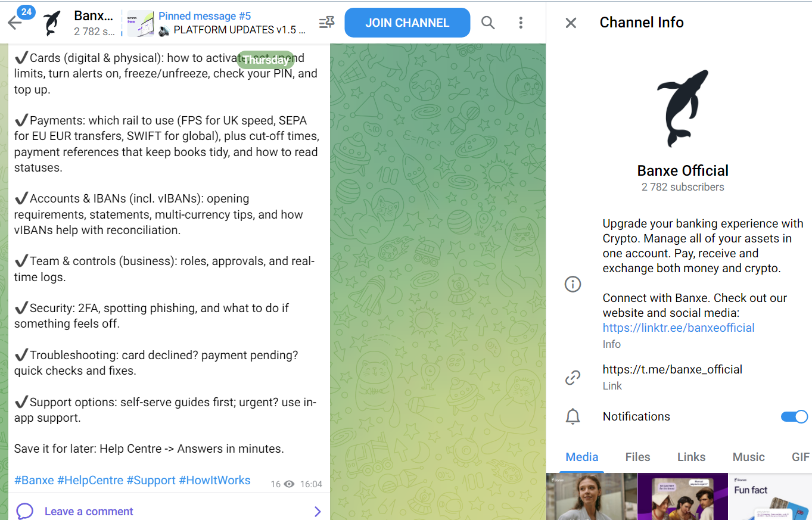Click the #HelpCentre hashtag

tap(90, 480)
